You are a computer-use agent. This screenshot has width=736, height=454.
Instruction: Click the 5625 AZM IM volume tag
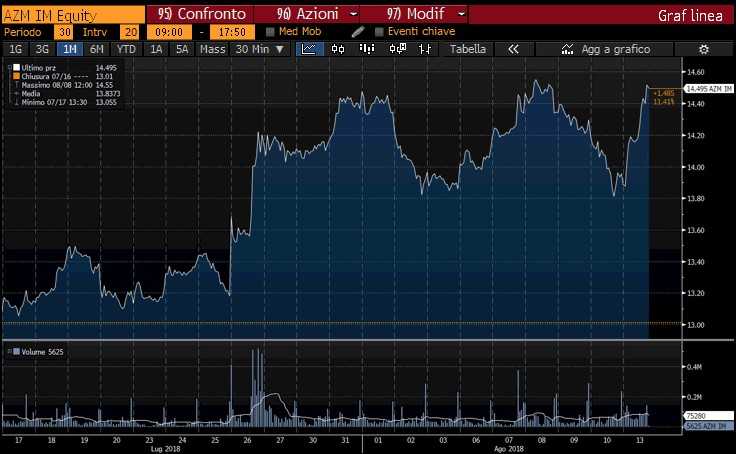[x=709, y=426]
